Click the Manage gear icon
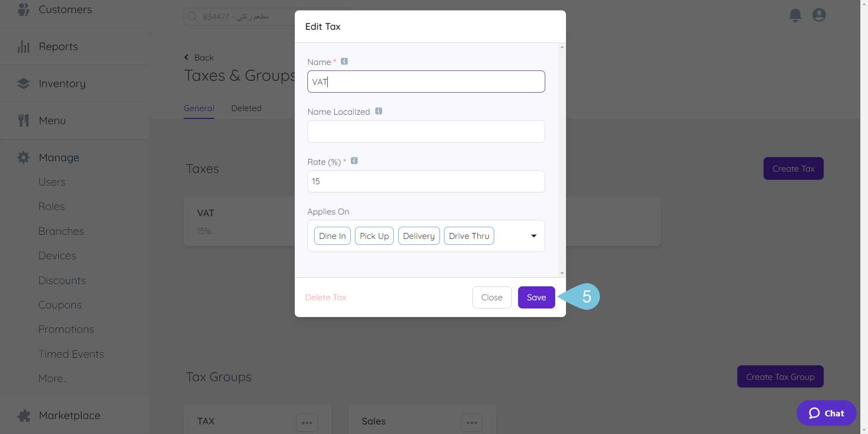Image resolution: width=868 pixels, height=434 pixels. coord(23,157)
